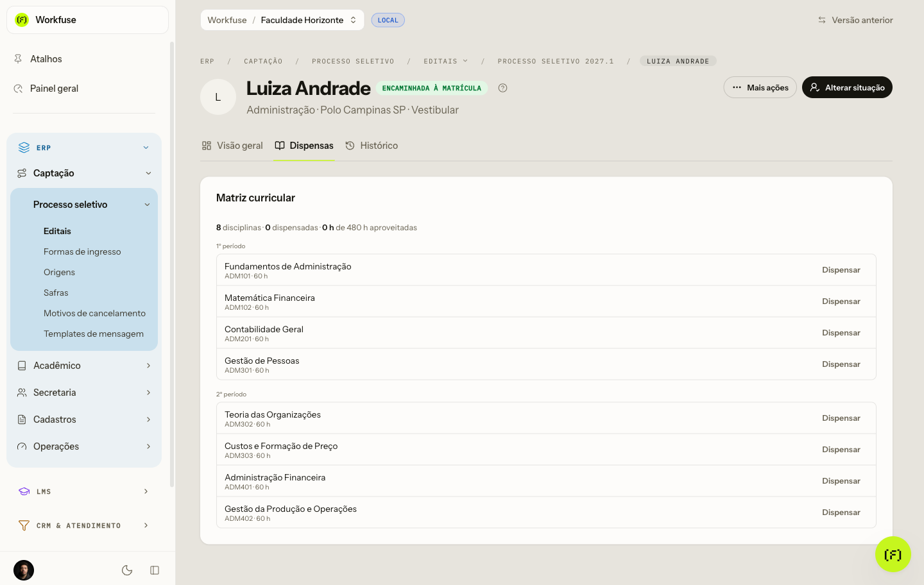
Task: Switch to the Visão geral tab
Action: tap(232, 146)
